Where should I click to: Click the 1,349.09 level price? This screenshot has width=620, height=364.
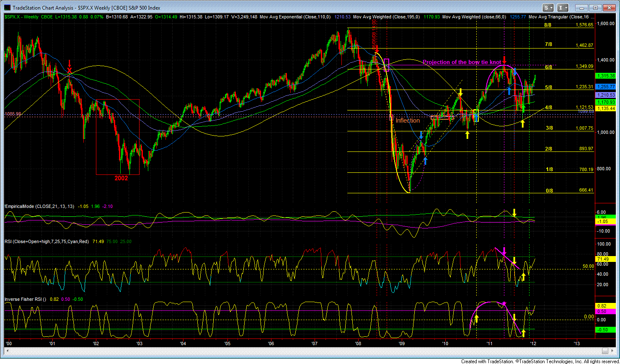pos(585,66)
